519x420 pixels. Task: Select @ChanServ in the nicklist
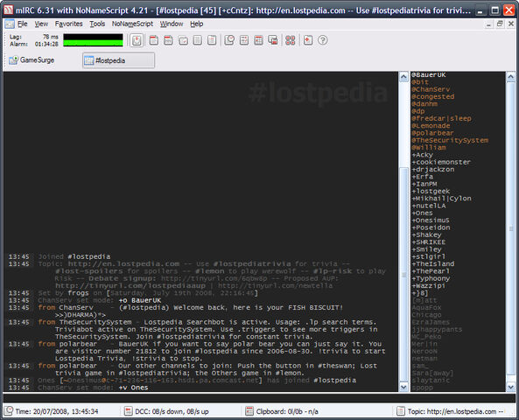tap(431, 89)
